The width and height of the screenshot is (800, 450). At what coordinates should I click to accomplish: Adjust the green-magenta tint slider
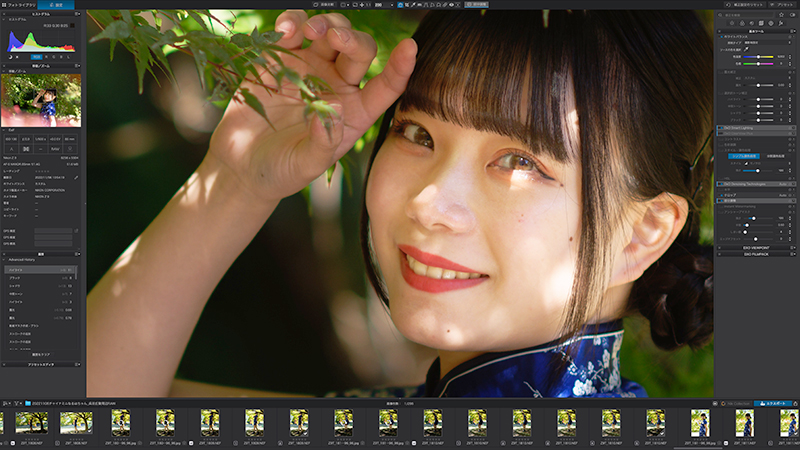tap(758, 64)
